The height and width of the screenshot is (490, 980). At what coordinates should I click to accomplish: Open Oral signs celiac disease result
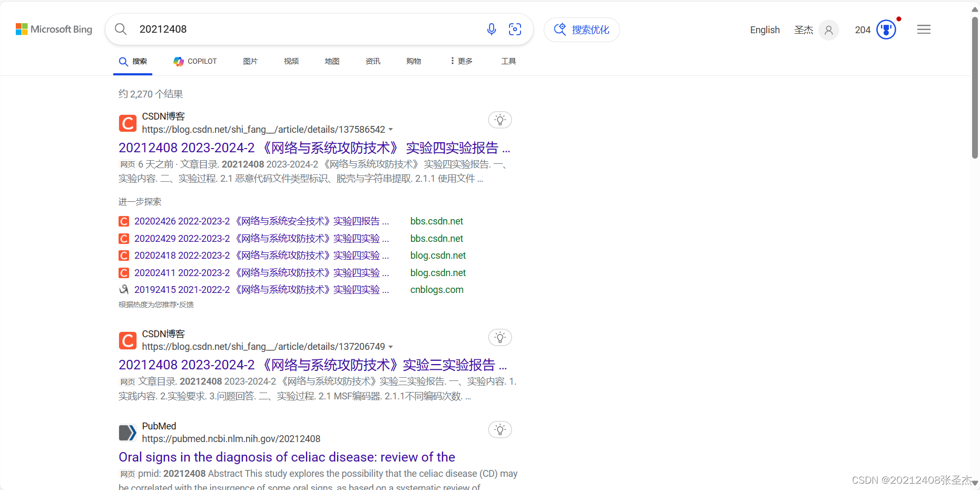(x=287, y=457)
